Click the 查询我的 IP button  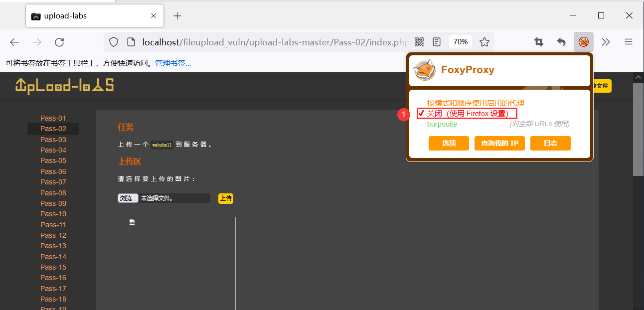tap(499, 143)
